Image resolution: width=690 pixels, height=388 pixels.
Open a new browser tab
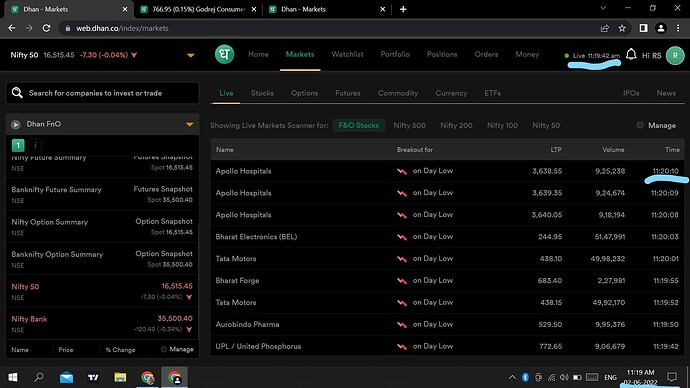click(x=403, y=9)
